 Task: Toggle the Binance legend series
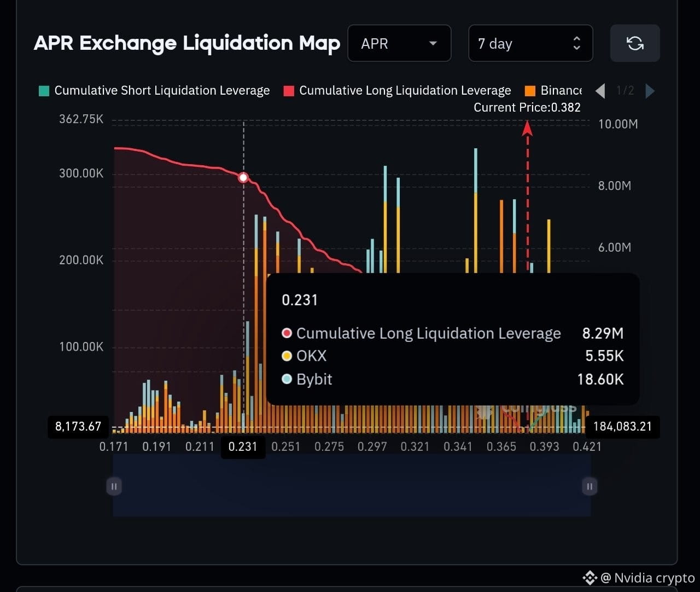pos(553,91)
